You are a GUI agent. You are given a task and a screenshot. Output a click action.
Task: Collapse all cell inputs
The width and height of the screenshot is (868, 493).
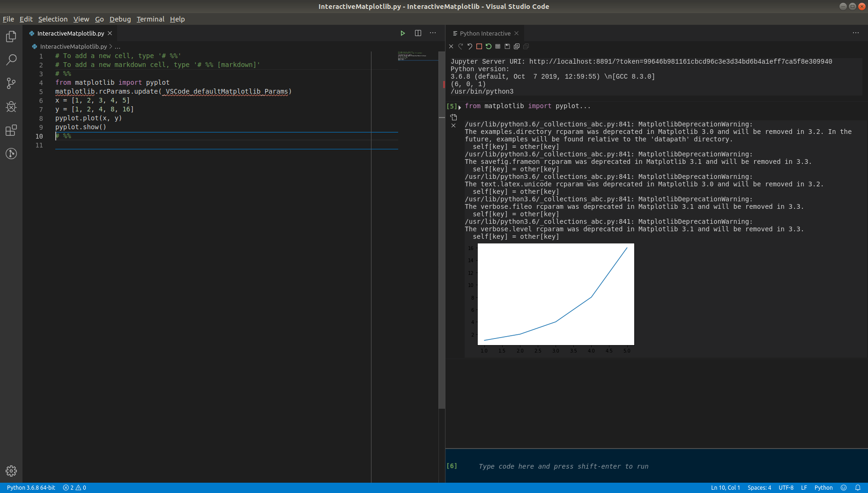526,46
